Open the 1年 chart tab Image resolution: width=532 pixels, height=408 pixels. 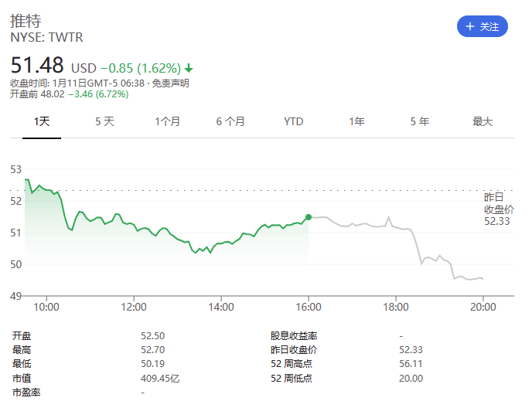click(x=356, y=121)
